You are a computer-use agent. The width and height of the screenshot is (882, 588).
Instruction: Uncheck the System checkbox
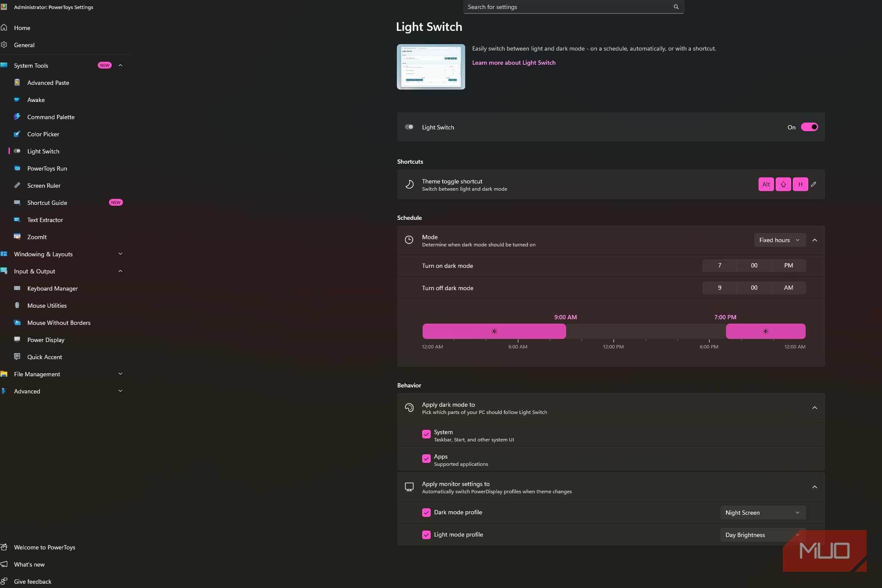[x=426, y=434]
